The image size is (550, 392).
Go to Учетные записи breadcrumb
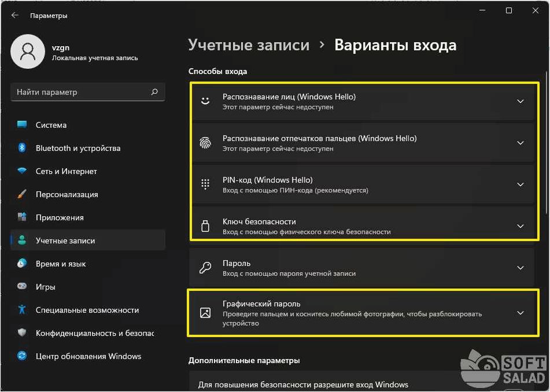[249, 45]
